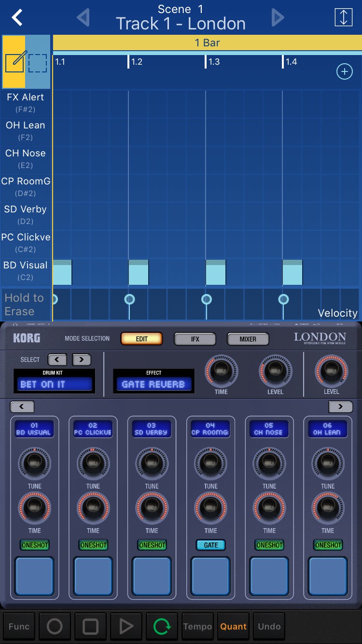This screenshot has height=644, width=362.
Task: Click the PC CLICKVE TIME knob
Action: point(93,508)
